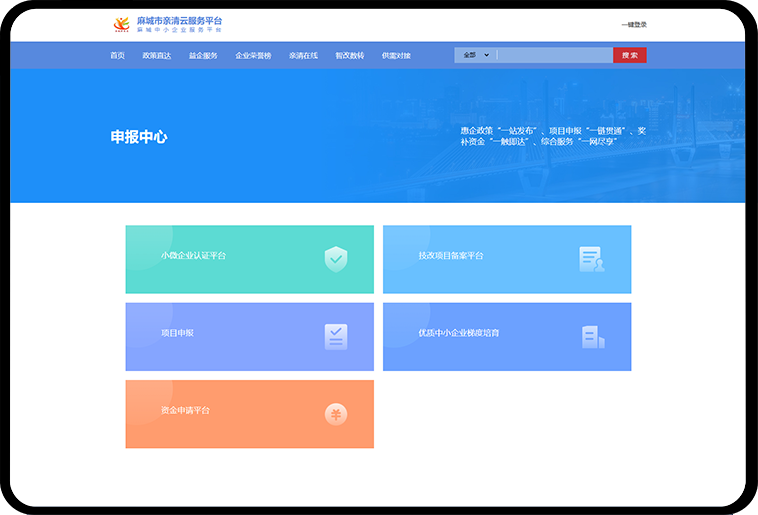758x515 pixels.
Task: Open the 首页 navigation item
Action: click(x=118, y=56)
